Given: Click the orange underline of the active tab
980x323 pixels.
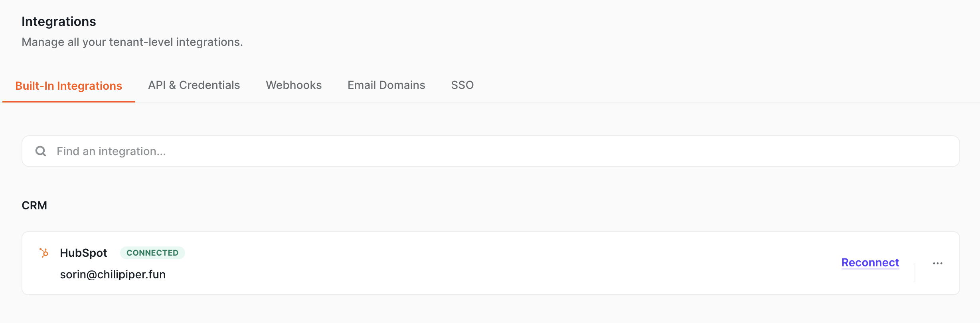Looking at the screenshot, I should [69, 102].
